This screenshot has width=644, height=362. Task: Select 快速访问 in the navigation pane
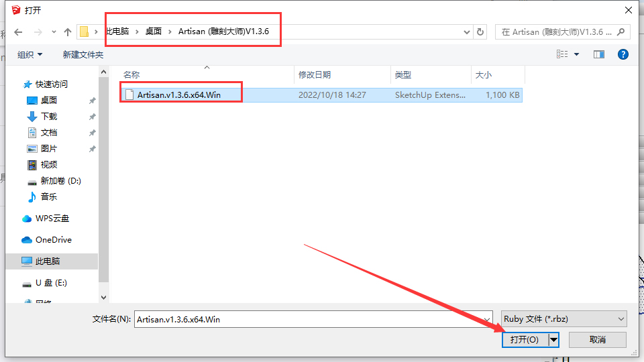tap(52, 84)
